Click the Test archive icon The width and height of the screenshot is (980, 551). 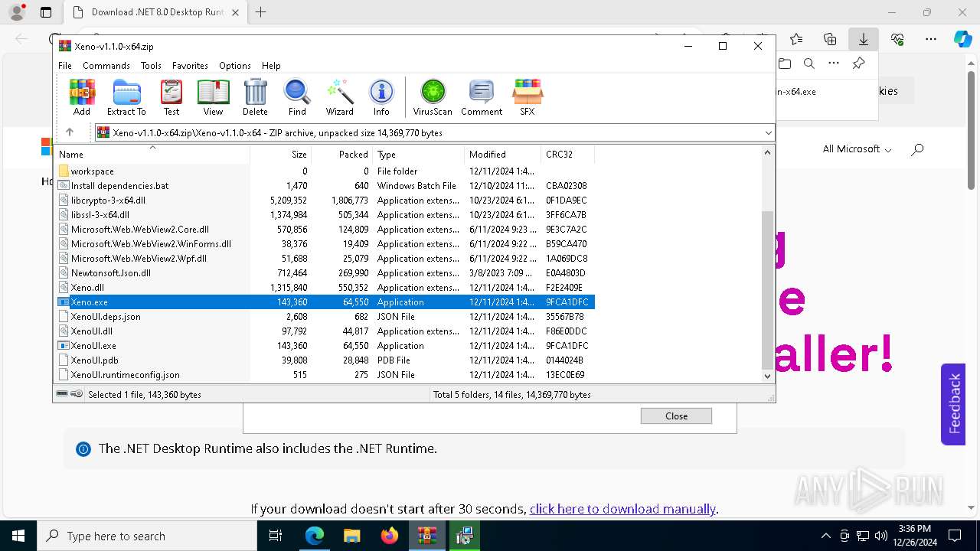tap(171, 97)
